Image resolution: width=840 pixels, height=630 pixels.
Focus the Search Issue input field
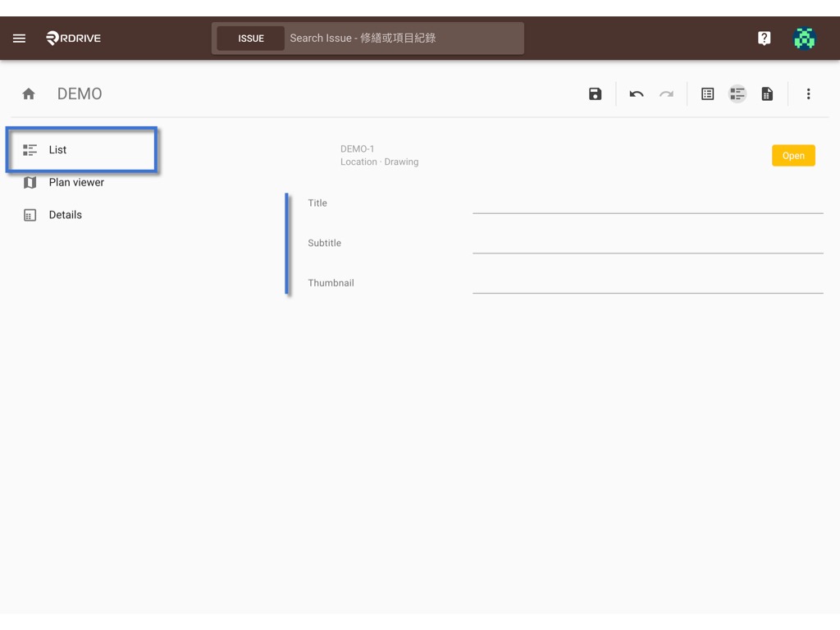(404, 38)
